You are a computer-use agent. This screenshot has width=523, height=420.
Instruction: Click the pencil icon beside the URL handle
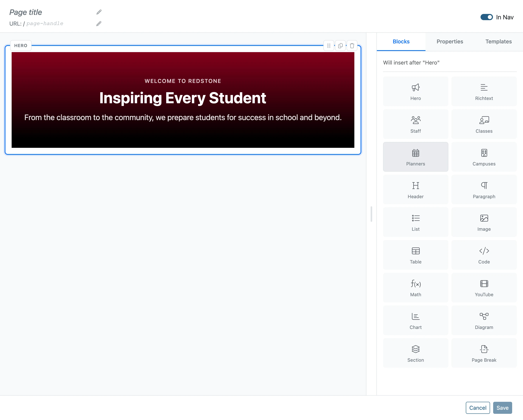tap(99, 23)
